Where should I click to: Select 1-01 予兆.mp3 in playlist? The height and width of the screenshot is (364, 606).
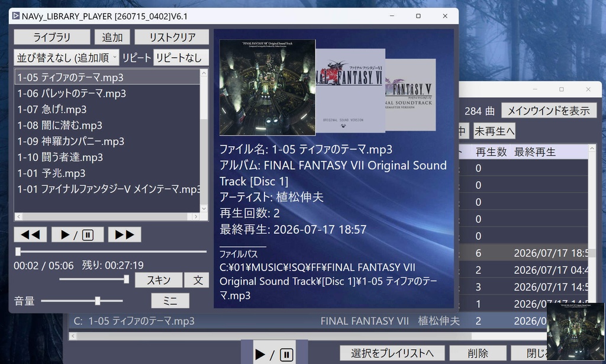(x=107, y=173)
